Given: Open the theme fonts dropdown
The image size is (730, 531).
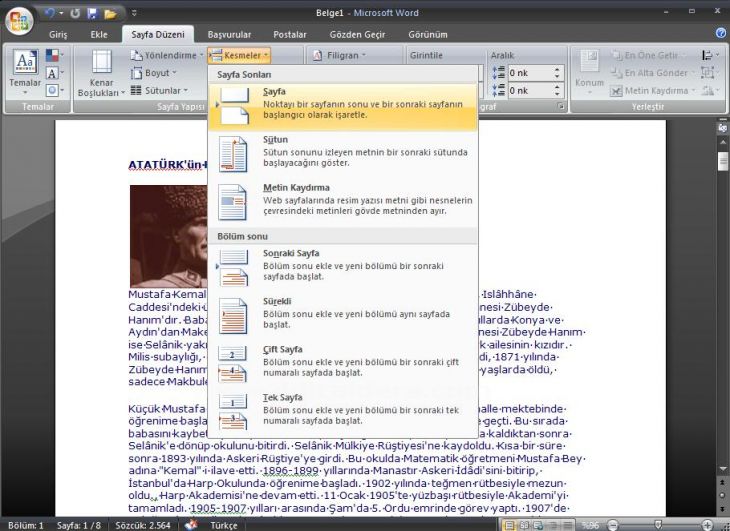Looking at the screenshot, I should click(55, 73).
